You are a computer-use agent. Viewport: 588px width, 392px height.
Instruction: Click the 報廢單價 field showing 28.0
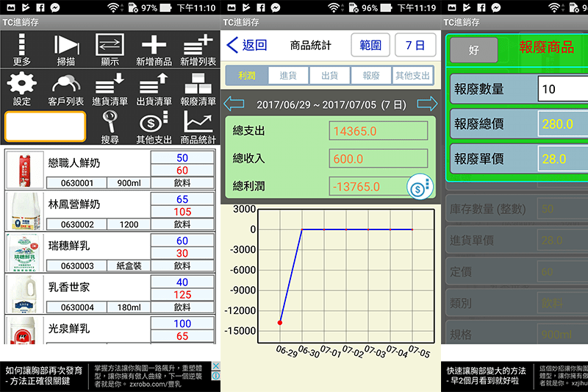pos(562,159)
